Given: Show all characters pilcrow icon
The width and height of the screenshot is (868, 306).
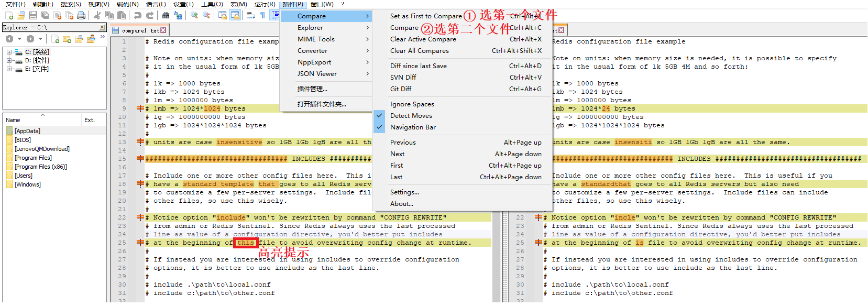Looking at the screenshot, I should [262, 15].
